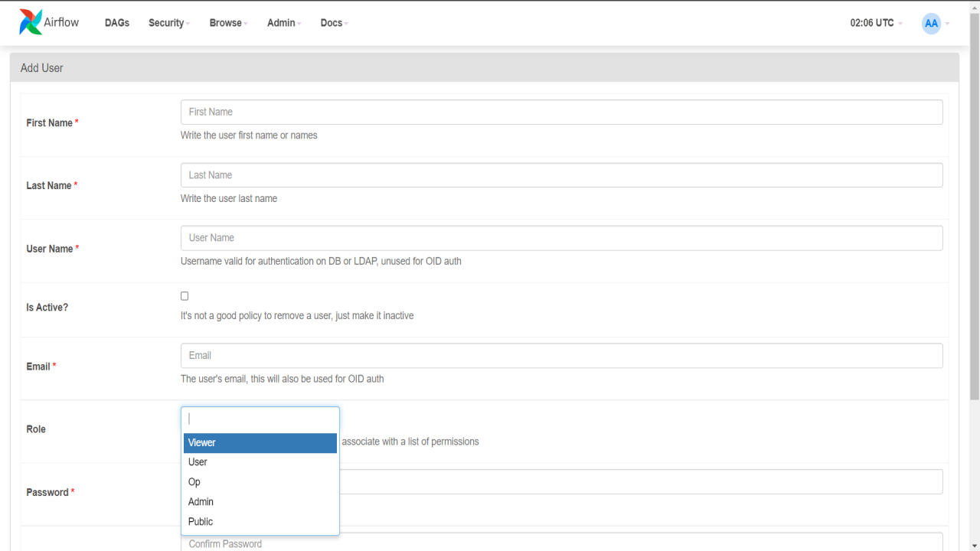Expand the Browse menu
Image resolution: width=980 pixels, height=551 pixels.
tap(229, 23)
